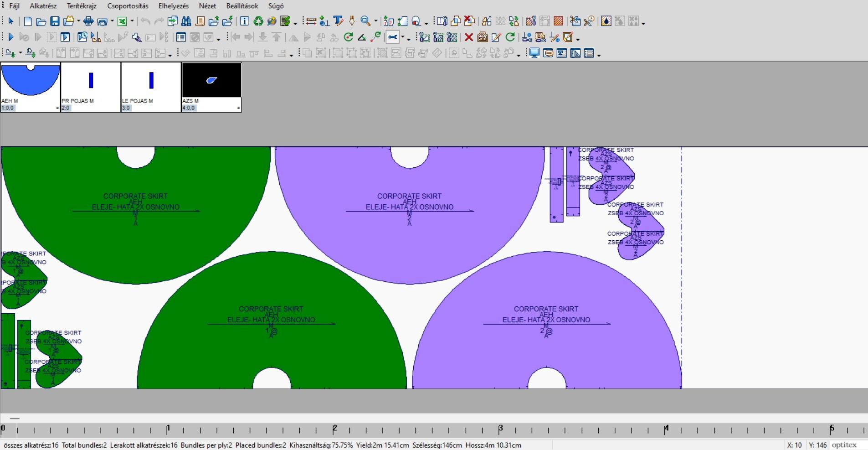Select the AZS M piece thumbnail
868x450 pixels.
pyautogui.click(x=211, y=87)
